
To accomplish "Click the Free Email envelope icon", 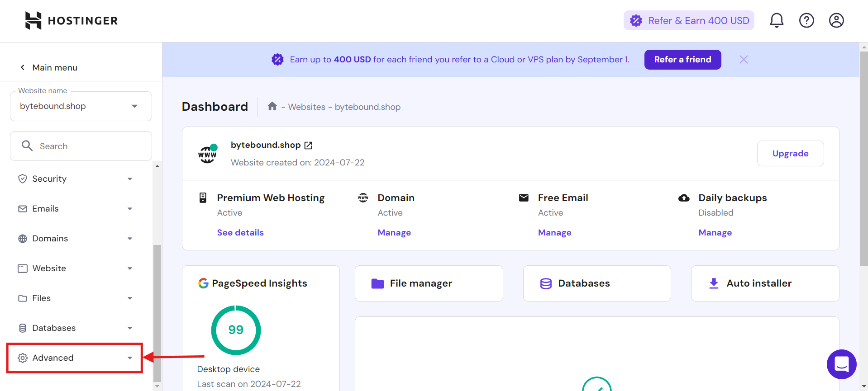I will [x=524, y=198].
